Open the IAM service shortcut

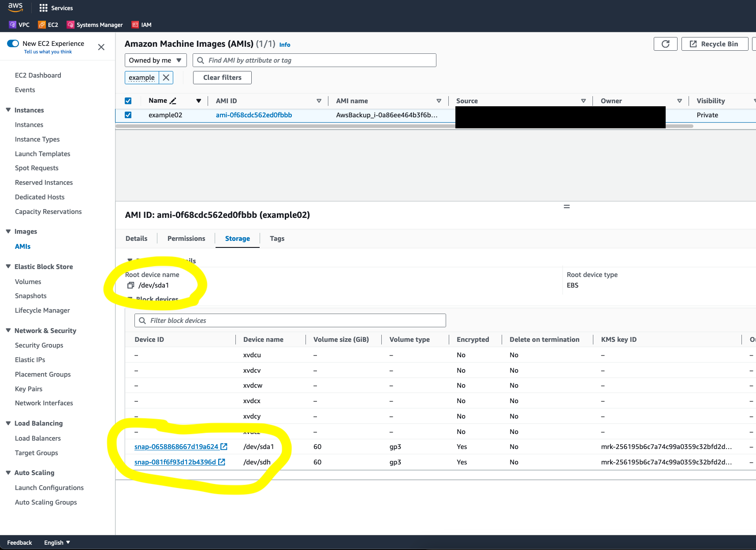click(x=142, y=25)
